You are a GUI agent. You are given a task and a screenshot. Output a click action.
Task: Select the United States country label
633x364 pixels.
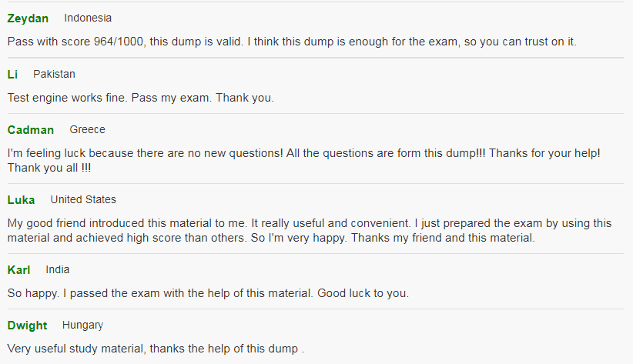pyautogui.click(x=83, y=200)
